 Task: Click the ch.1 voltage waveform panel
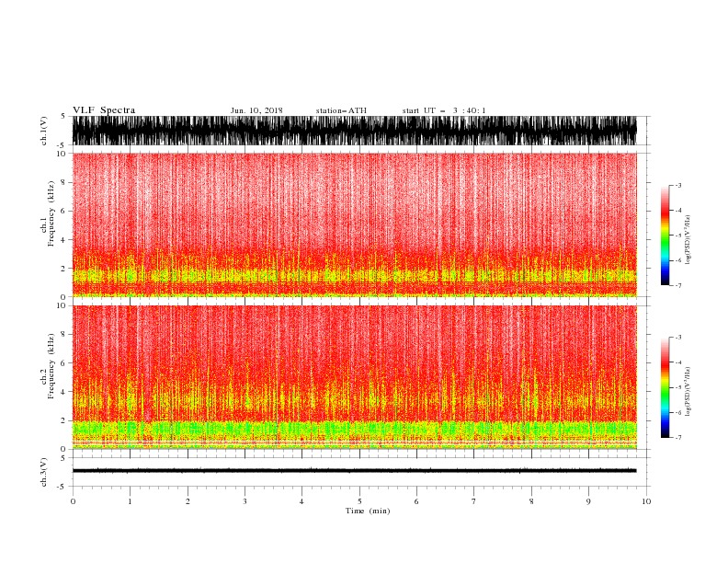[354, 131]
